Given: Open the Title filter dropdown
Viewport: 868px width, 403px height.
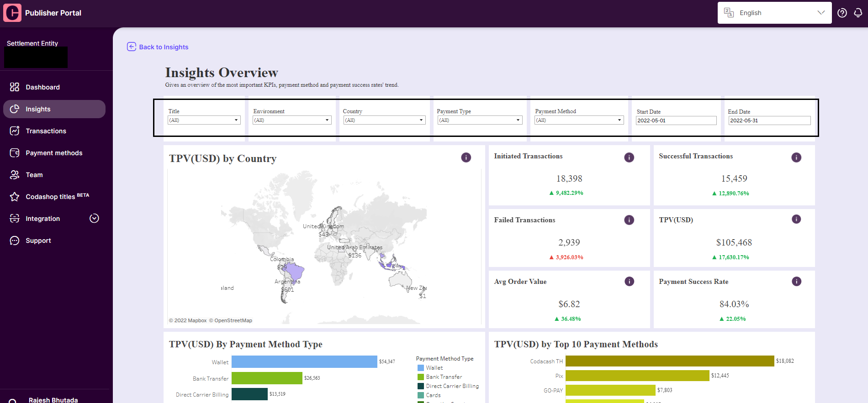Looking at the screenshot, I should pos(204,120).
